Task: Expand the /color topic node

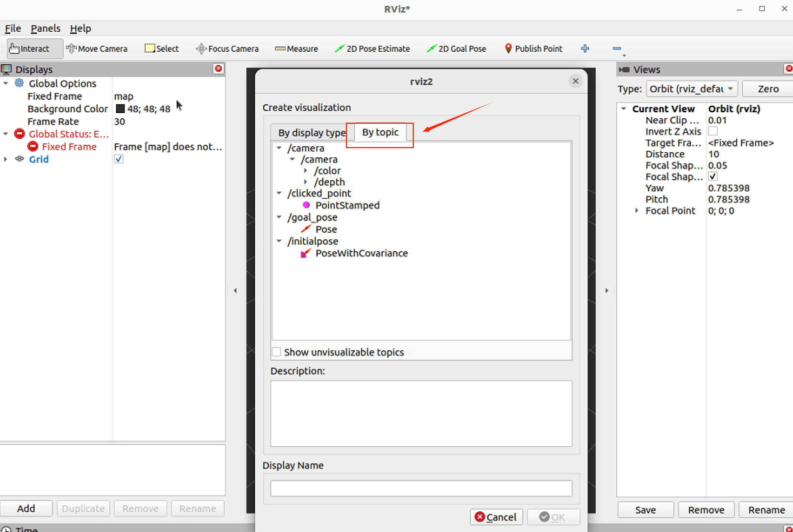Action: [x=306, y=171]
